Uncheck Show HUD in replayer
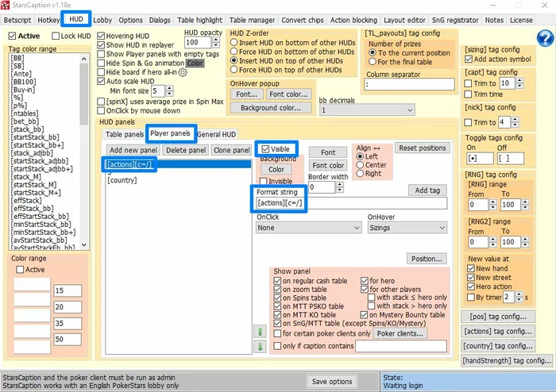This screenshot has width=556, height=392. click(x=101, y=45)
